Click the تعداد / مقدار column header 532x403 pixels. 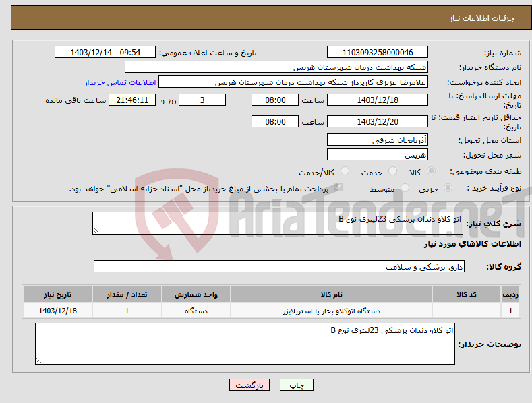(x=127, y=294)
